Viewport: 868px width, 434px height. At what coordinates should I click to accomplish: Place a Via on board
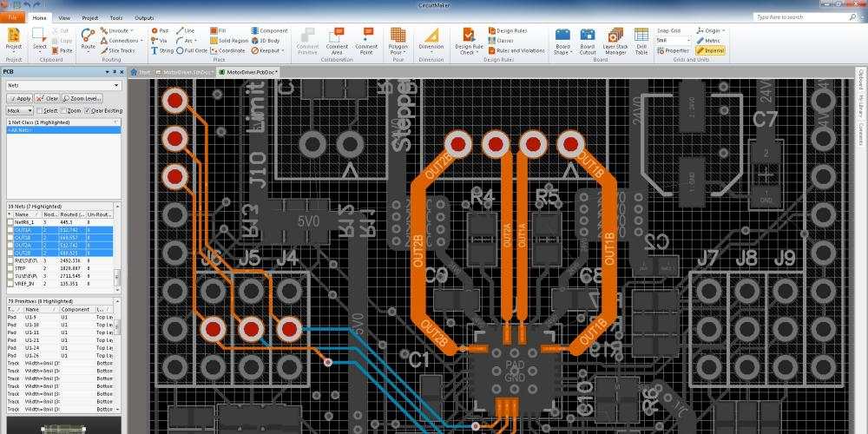pos(158,40)
